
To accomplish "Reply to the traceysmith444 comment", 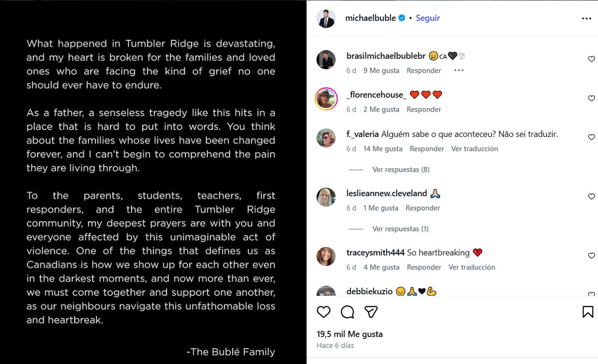I will click(424, 267).
